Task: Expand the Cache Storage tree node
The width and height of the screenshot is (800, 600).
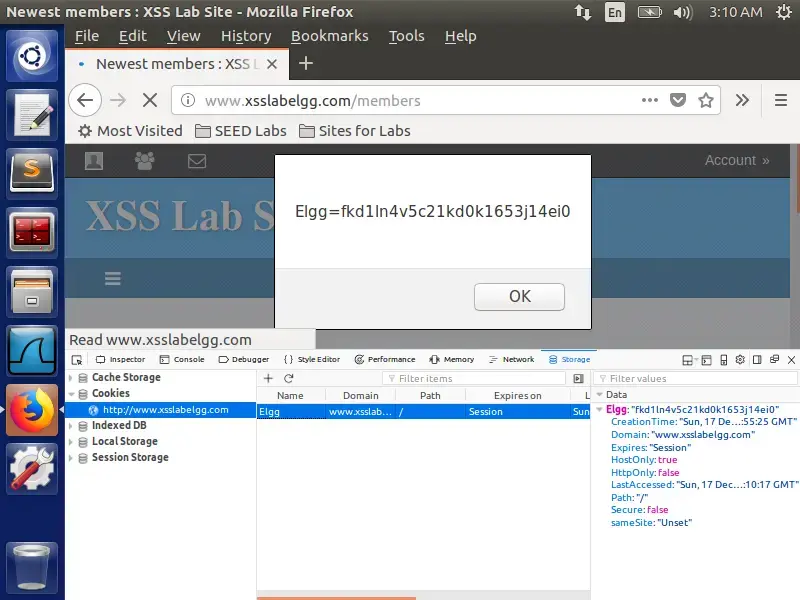Action: point(71,378)
